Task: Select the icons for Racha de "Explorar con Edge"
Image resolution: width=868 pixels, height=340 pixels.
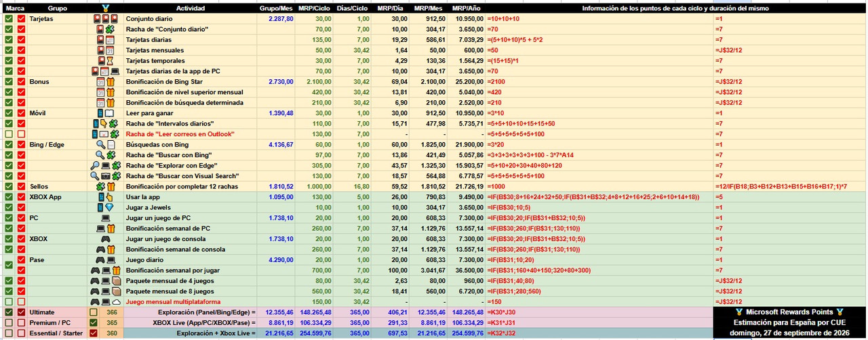Action: pyautogui.click(x=105, y=165)
